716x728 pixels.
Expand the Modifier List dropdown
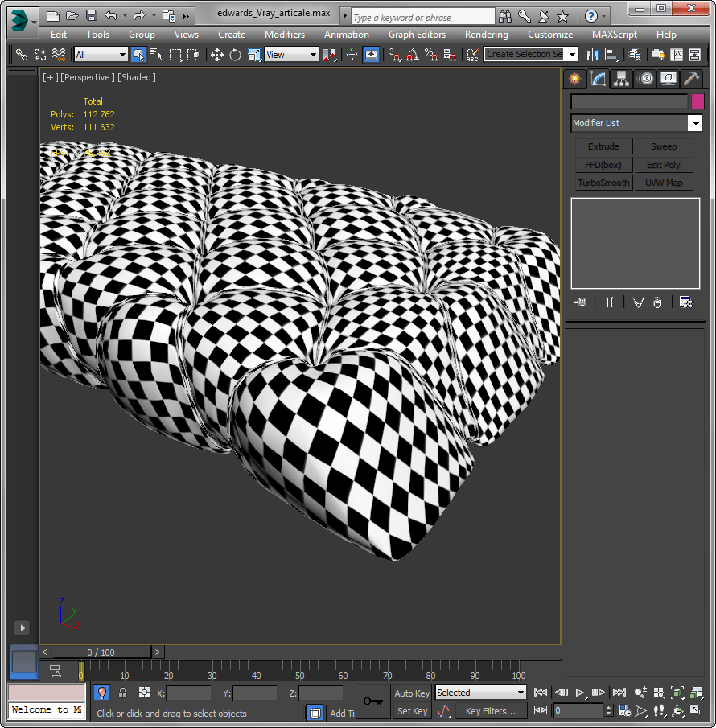pyautogui.click(x=694, y=123)
